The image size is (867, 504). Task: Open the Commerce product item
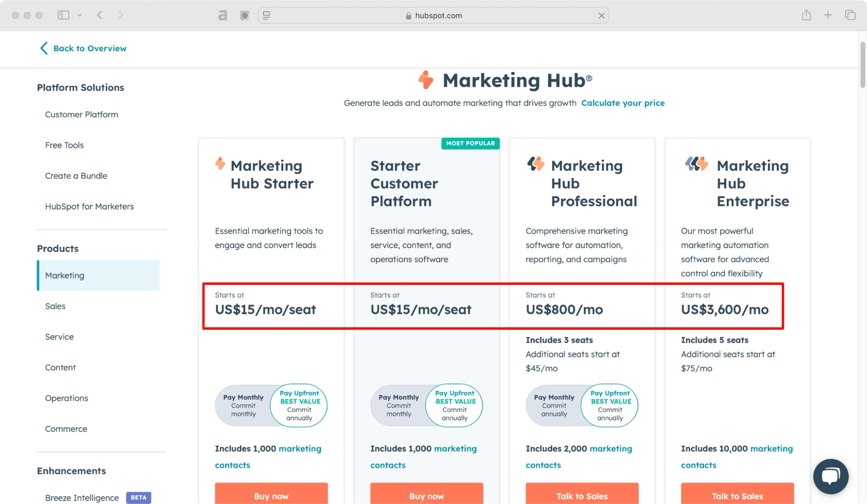pyautogui.click(x=66, y=429)
